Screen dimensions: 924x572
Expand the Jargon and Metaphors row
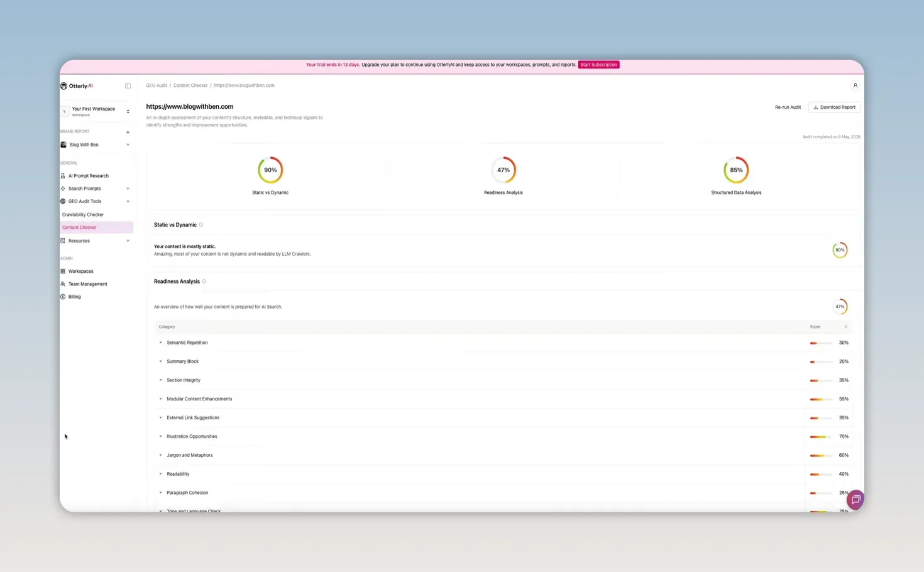tap(161, 455)
